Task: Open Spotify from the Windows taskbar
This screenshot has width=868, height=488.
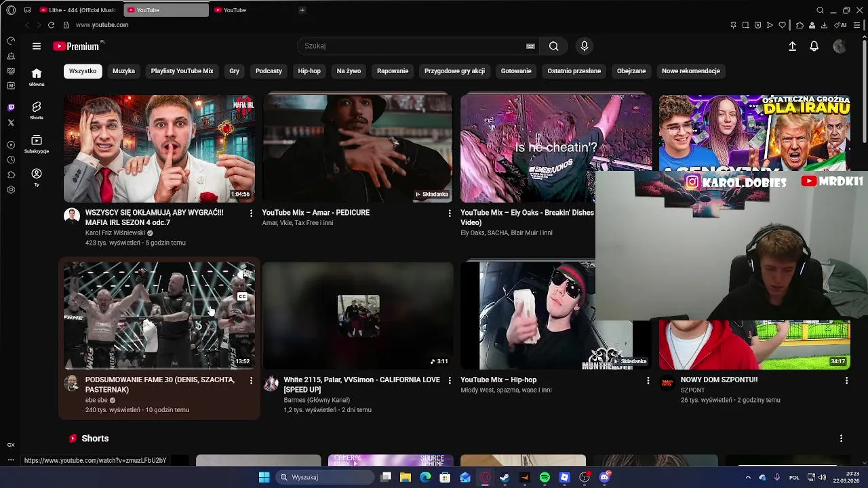Action: (545, 477)
